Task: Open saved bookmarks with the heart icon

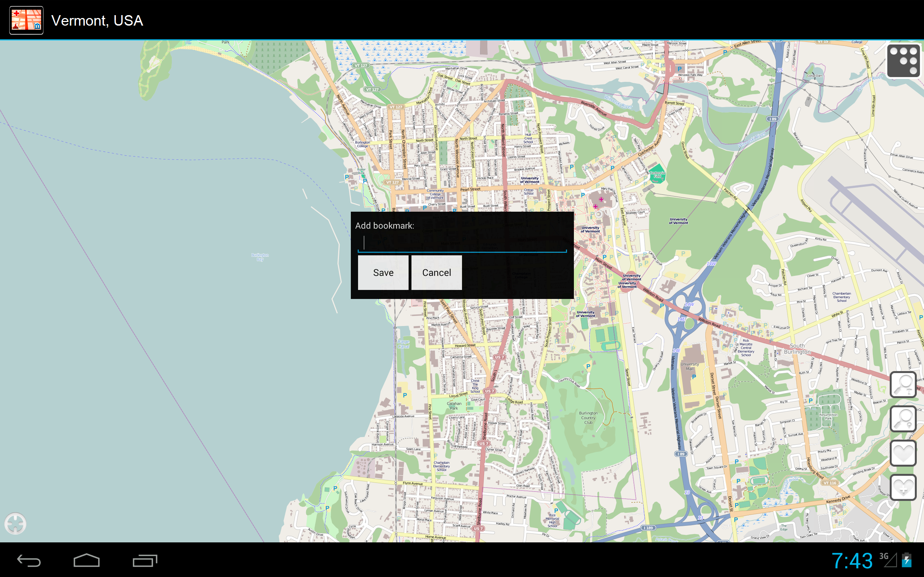Action: [x=903, y=453]
